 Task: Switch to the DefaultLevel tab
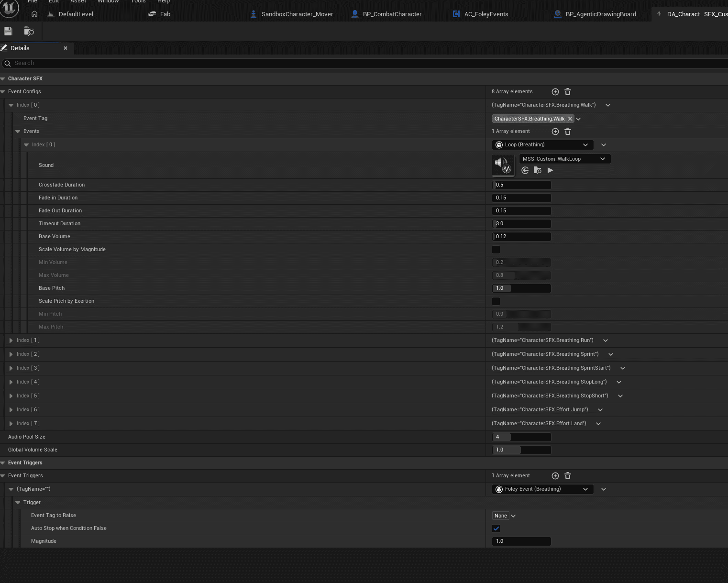(71, 14)
